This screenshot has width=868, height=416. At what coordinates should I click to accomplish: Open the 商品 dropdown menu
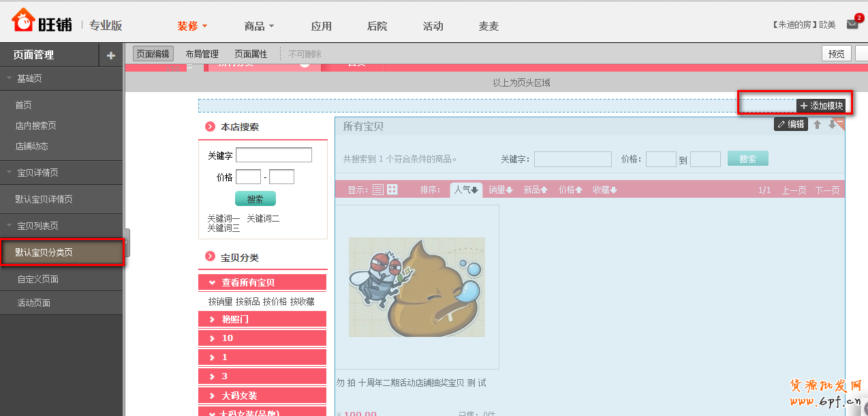click(259, 26)
